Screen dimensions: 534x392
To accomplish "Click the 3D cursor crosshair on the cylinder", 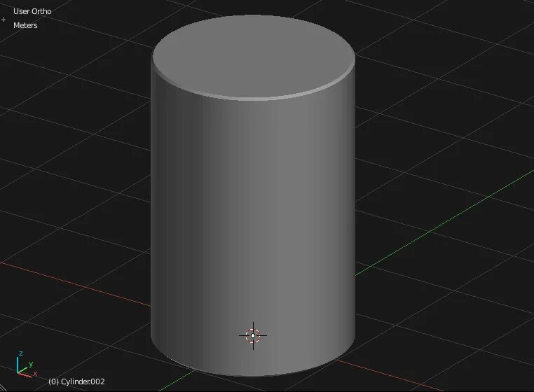I will coord(253,335).
